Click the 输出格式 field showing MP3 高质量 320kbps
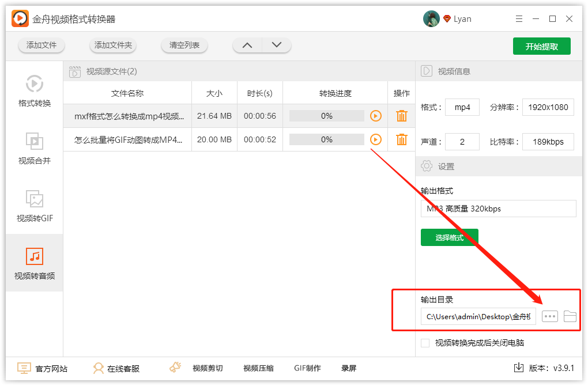The width and height of the screenshot is (588, 386). (x=499, y=209)
